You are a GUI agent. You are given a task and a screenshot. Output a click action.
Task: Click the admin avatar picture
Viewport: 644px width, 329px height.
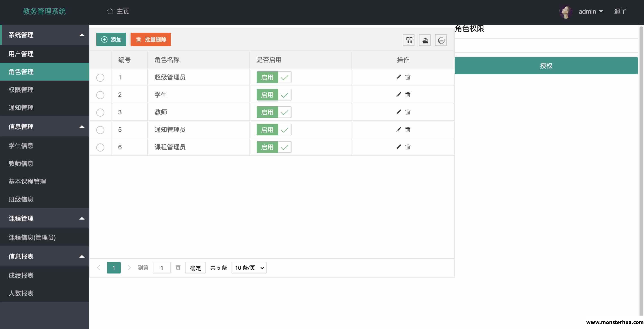click(566, 12)
